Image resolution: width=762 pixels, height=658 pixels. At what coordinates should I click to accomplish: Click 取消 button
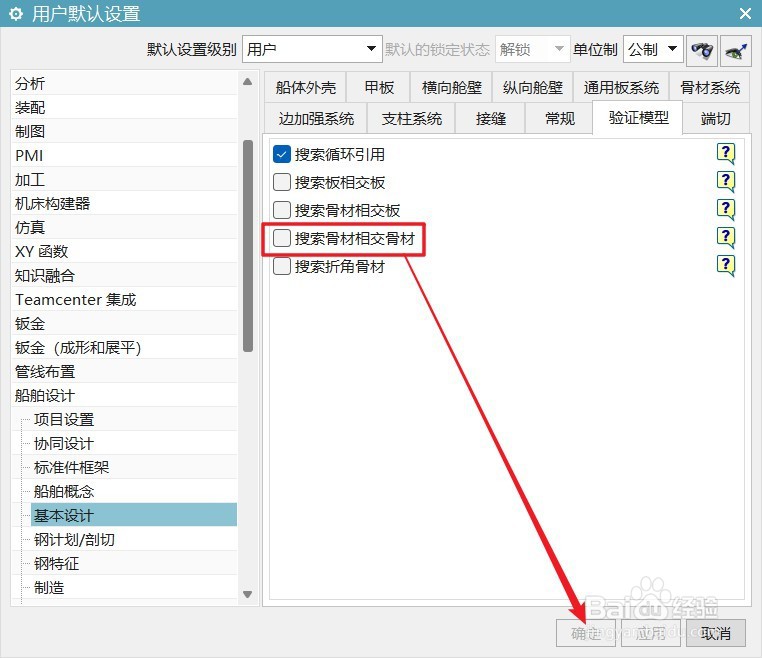click(715, 633)
